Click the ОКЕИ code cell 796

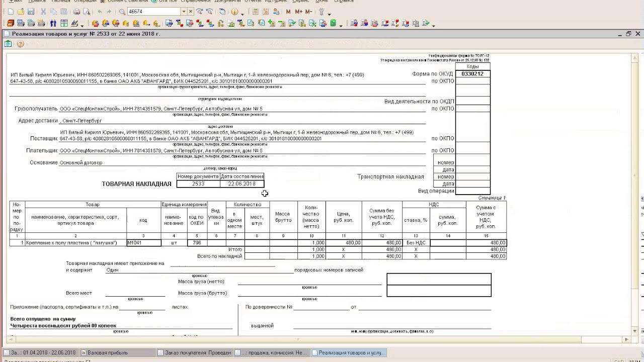coord(197,243)
